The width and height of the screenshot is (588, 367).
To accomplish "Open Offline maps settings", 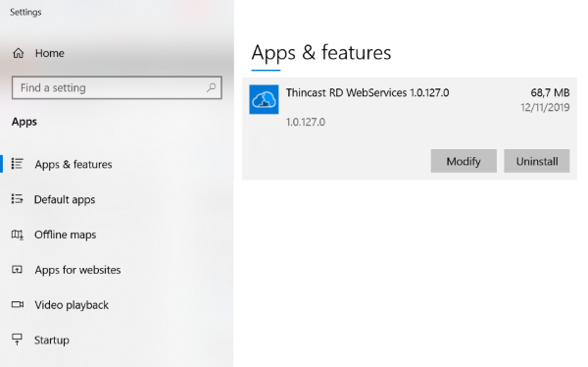I will tap(66, 235).
